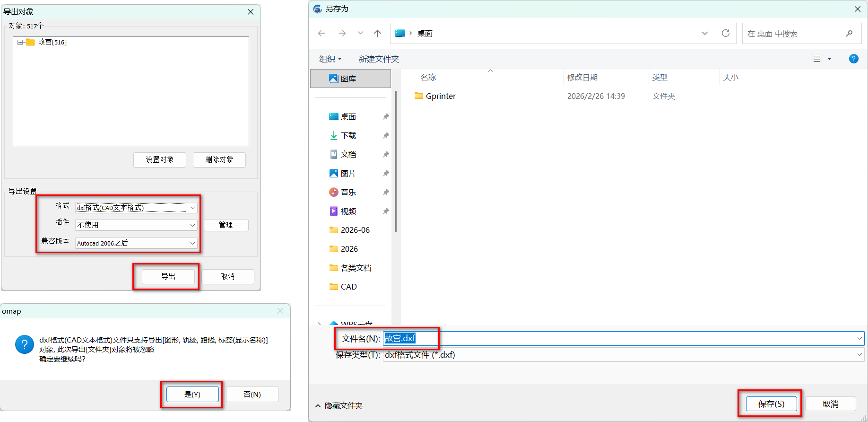Image resolution: width=868 pixels, height=422 pixels.
Task: Close the omap confirmation dialog
Action: pyautogui.click(x=280, y=311)
